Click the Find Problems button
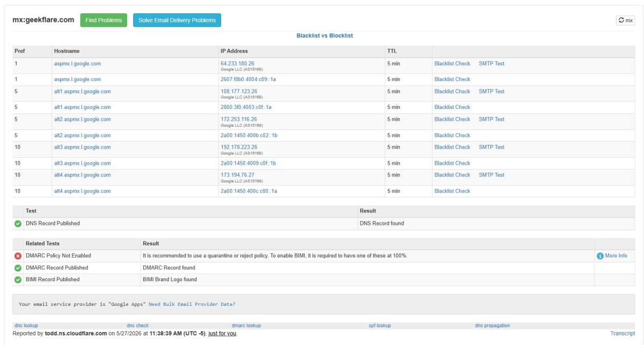This screenshot has height=345, width=644. tap(104, 20)
